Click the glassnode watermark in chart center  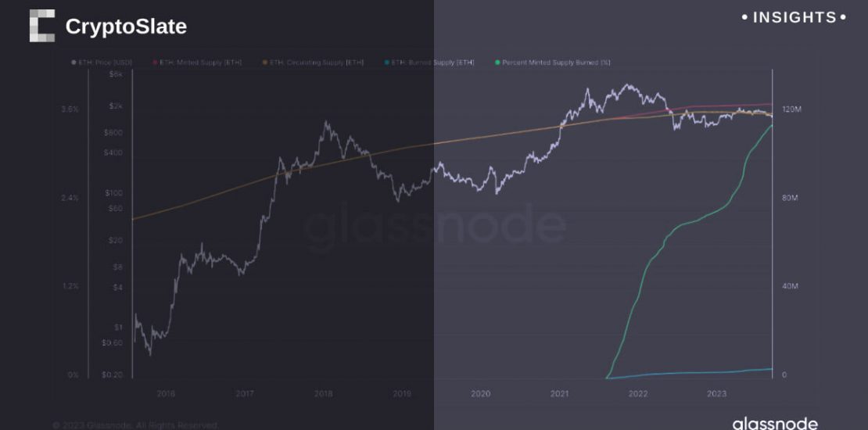coord(434,224)
